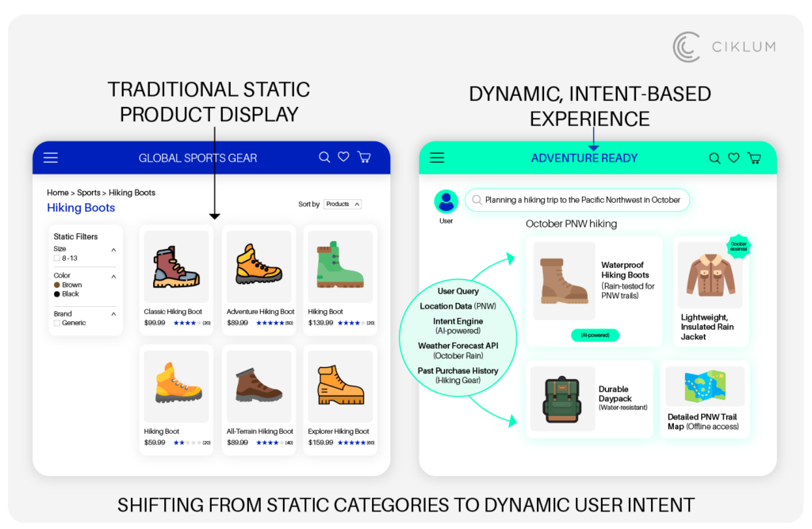Screen dimensions: 812x529
Task: Check the Generic brand checkbox
Action: 56,323
